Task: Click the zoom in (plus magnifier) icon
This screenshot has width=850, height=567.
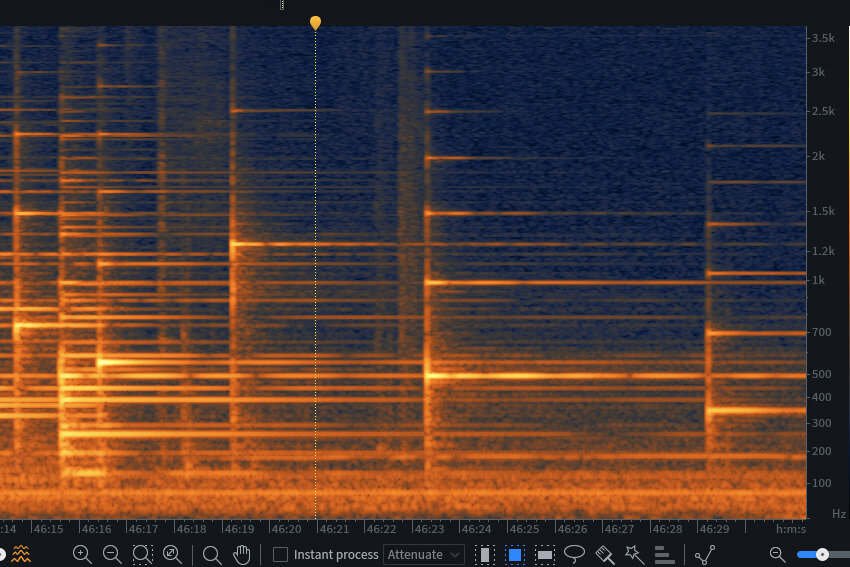Action: point(82,554)
